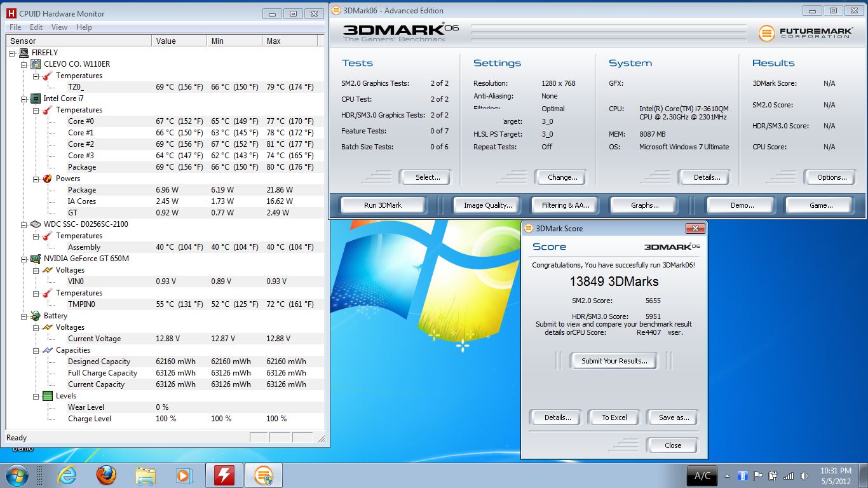This screenshot has height=488, width=868.
Task: Collapse the WDC SSC-D0256SC-2100 node
Action: 24,224
